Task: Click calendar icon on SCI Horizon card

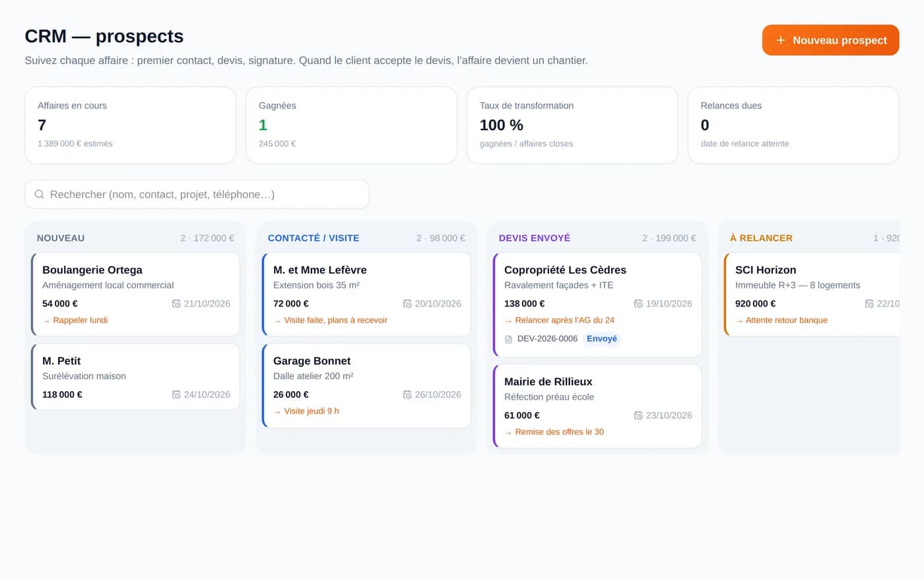Action: [869, 304]
